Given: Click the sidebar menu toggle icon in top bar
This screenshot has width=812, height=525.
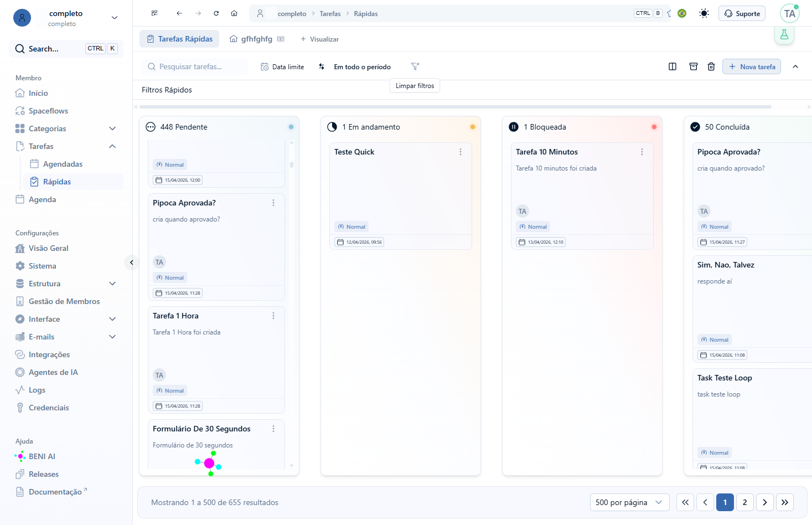Looking at the screenshot, I should point(154,13).
